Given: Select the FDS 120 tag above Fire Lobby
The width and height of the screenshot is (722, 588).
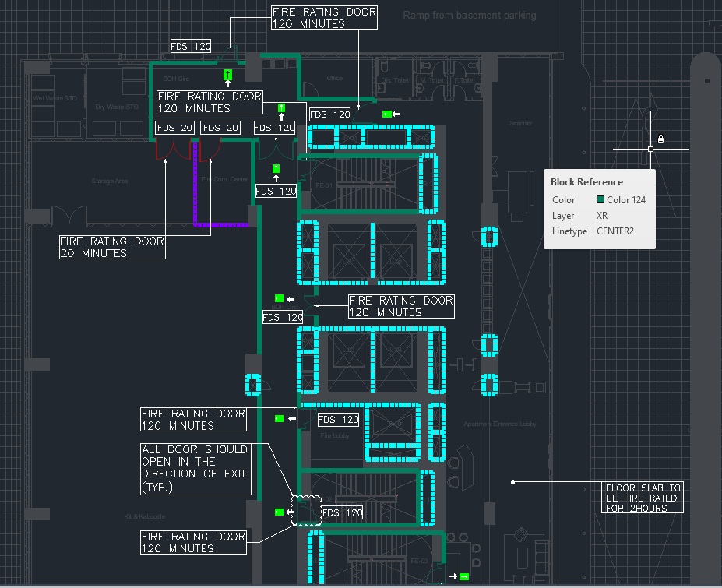Looking at the screenshot, I should [340, 420].
